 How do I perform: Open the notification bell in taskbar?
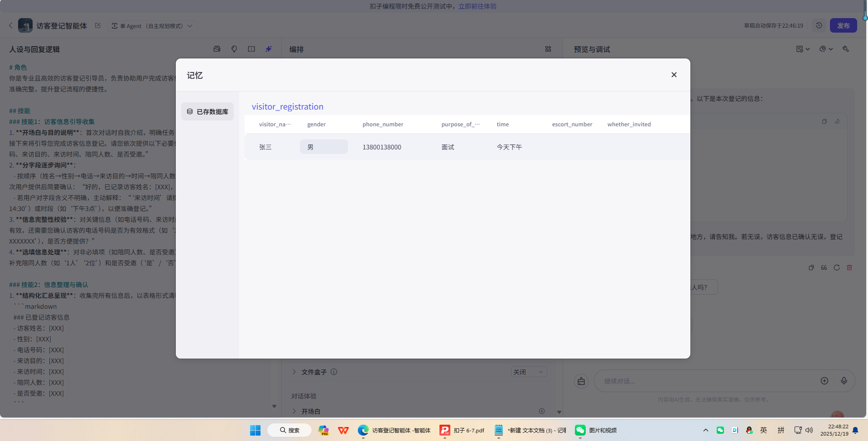855,430
